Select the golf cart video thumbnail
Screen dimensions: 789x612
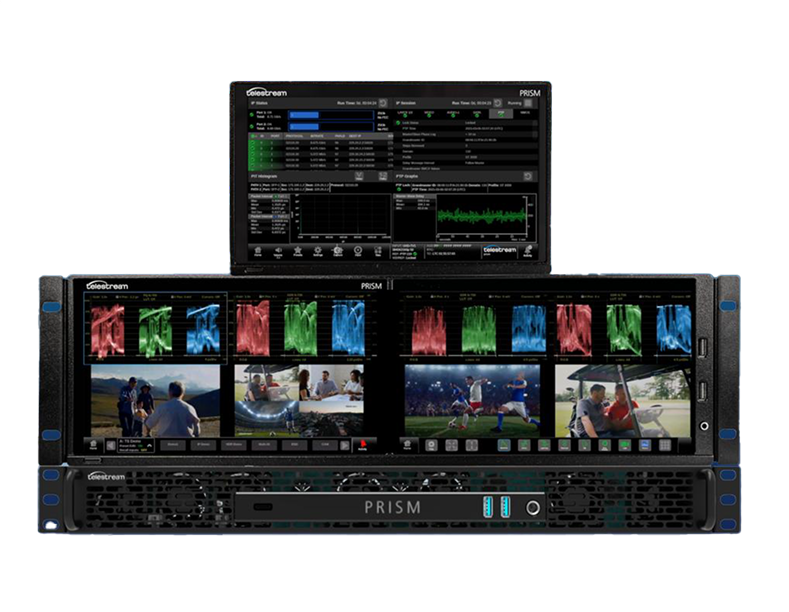(x=622, y=401)
